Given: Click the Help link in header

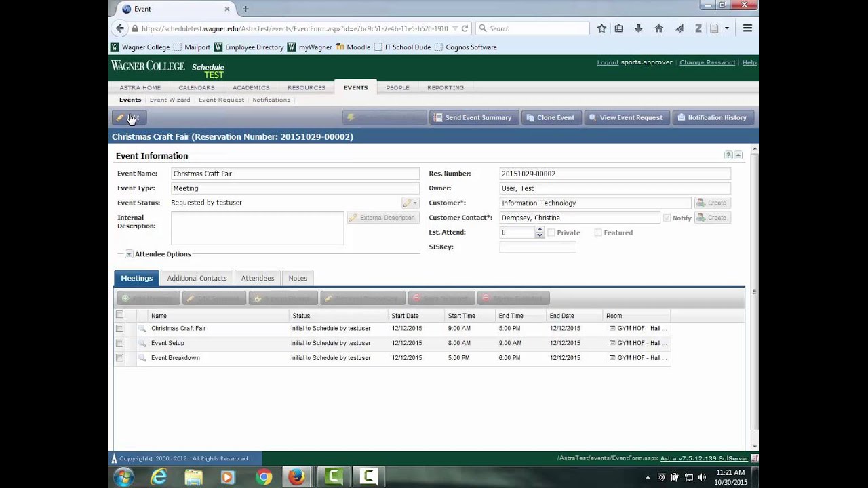Looking at the screenshot, I should click(749, 62).
